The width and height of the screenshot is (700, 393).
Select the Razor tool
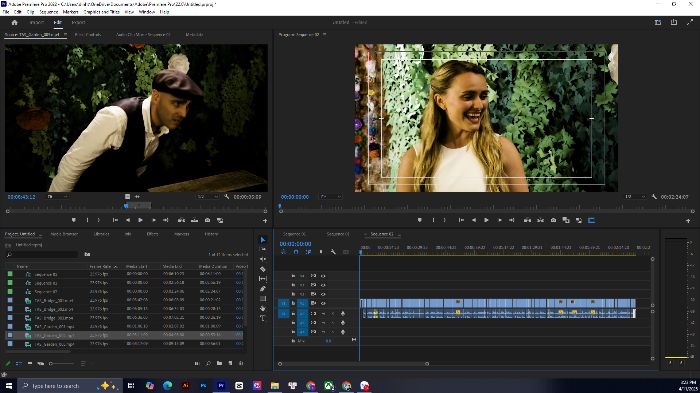click(x=262, y=269)
